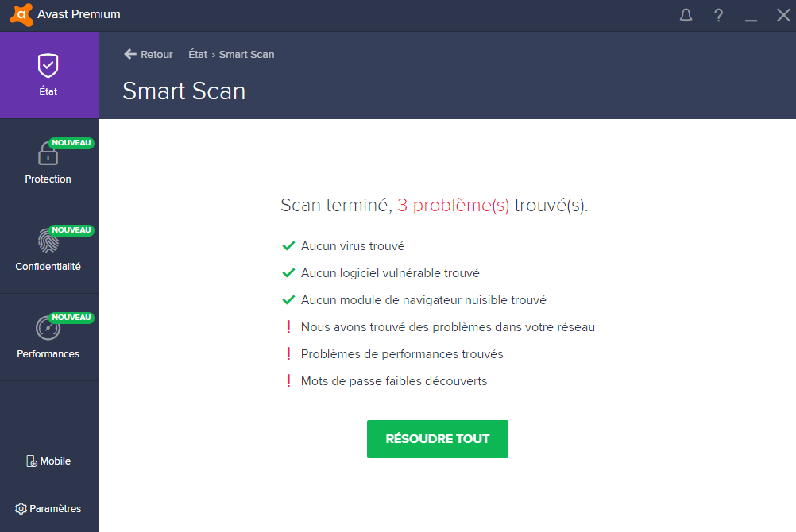Screen dimensions: 796x532
Task: Click the État breadcrumb link
Action: tap(198, 55)
